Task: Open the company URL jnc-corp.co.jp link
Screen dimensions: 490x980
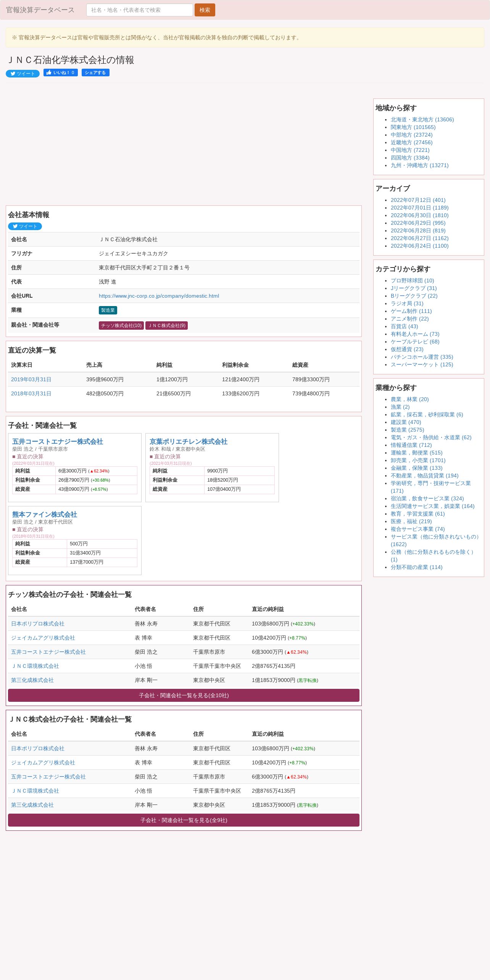Action: [159, 296]
